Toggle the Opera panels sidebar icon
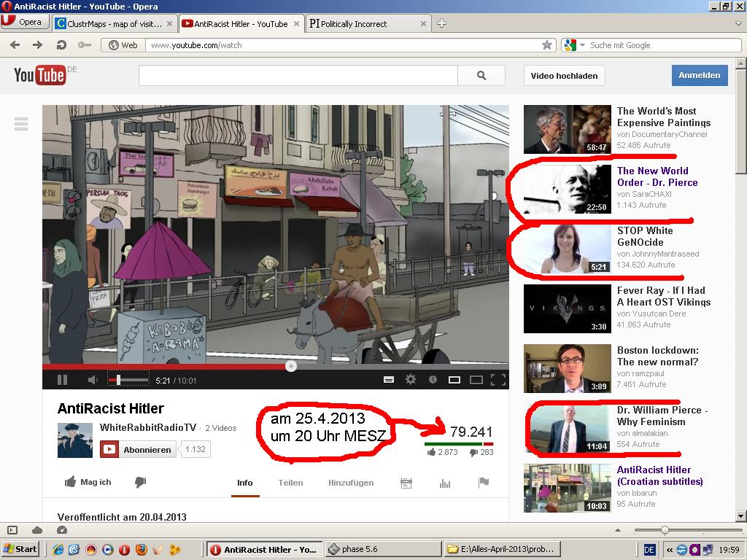747x560 pixels. point(13,530)
